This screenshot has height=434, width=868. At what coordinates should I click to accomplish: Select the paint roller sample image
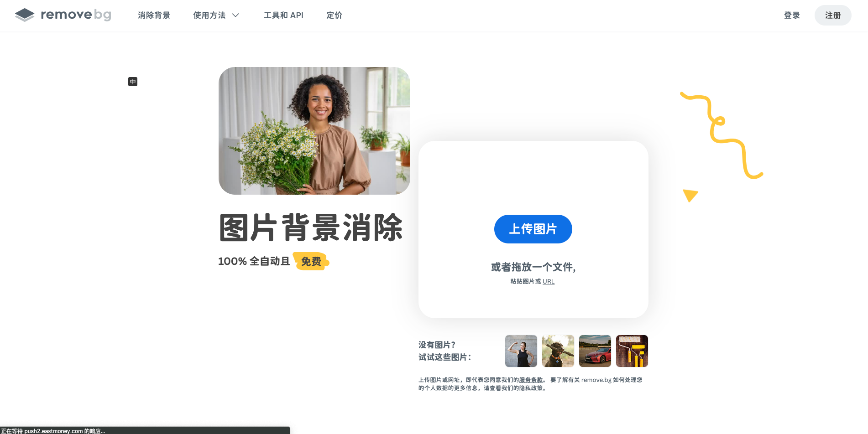pyautogui.click(x=632, y=351)
